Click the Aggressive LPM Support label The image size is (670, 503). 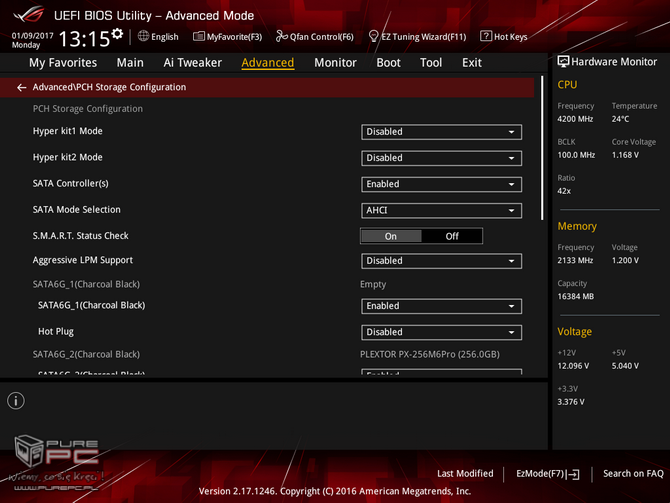tap(82, 260)
